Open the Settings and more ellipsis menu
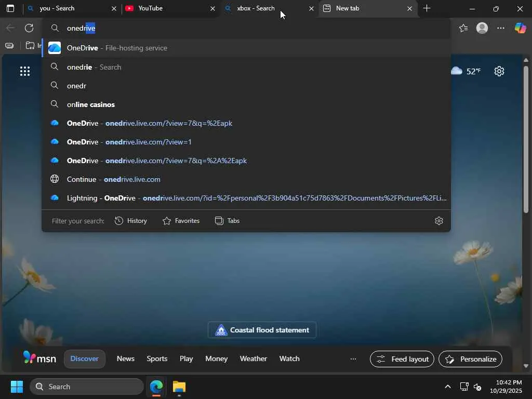Screen dimensions: 532x399 [501, 28]
